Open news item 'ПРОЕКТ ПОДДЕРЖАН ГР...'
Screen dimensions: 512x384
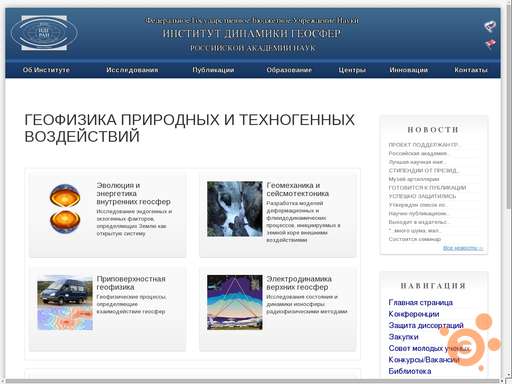425,145
